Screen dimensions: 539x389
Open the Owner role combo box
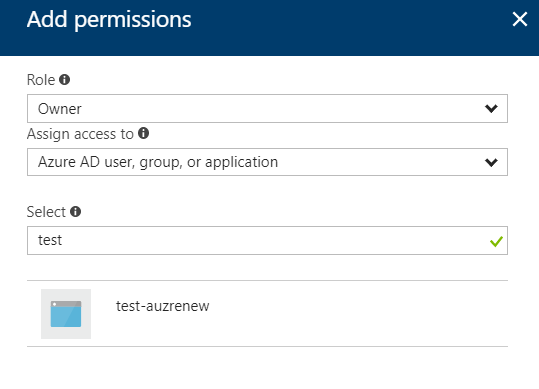(x=267, y=109)
